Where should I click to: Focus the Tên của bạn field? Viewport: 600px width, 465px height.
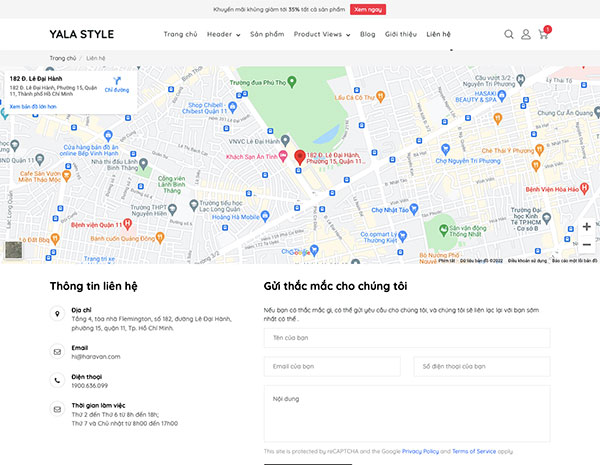pos(407,338)
